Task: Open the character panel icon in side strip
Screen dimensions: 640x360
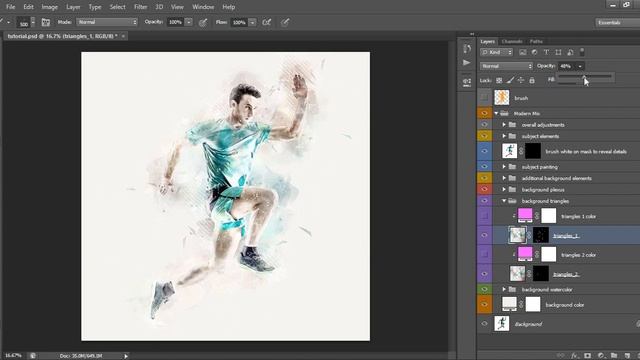Action: point(467,82)
